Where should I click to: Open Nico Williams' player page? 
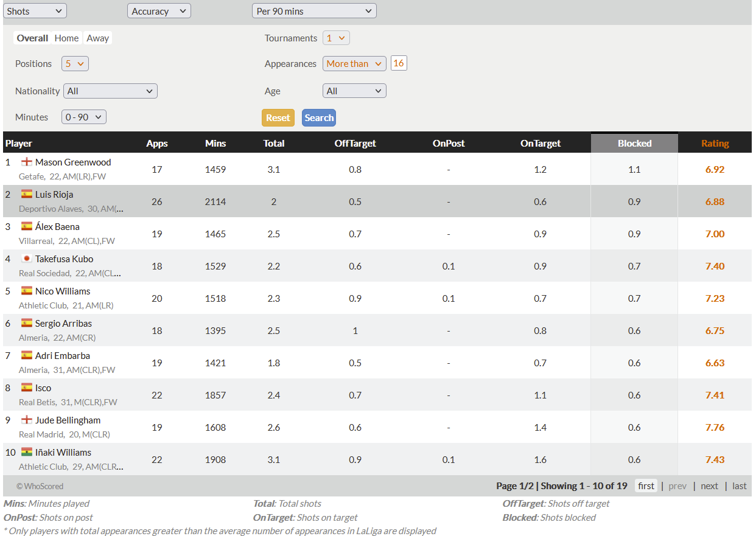pos(63,291)
